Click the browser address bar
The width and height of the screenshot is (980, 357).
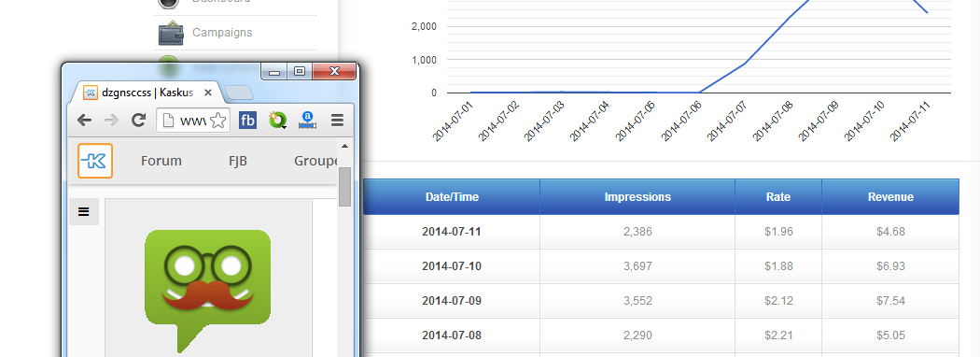193,121
